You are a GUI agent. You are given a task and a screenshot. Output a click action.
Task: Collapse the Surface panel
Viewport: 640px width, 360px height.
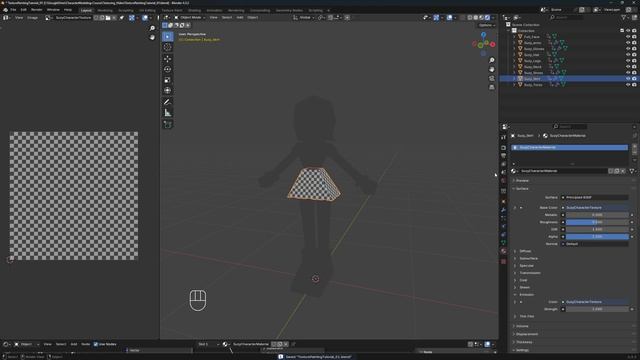522,189
